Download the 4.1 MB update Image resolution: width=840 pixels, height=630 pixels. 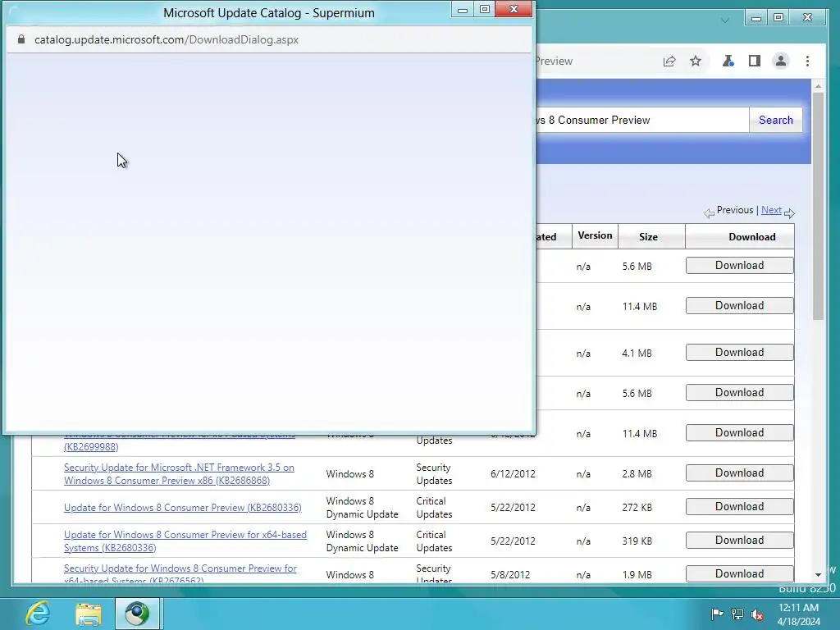[x=739, y=352]
